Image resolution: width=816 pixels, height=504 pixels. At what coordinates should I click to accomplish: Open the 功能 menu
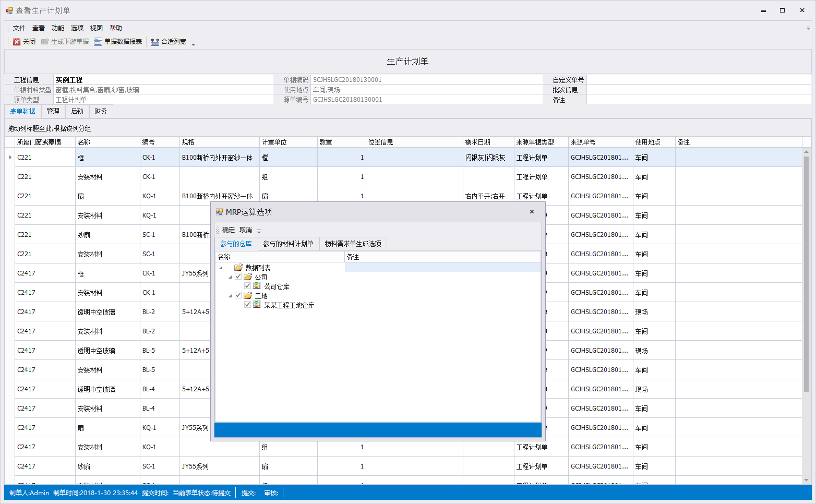[x=58, y=28]
